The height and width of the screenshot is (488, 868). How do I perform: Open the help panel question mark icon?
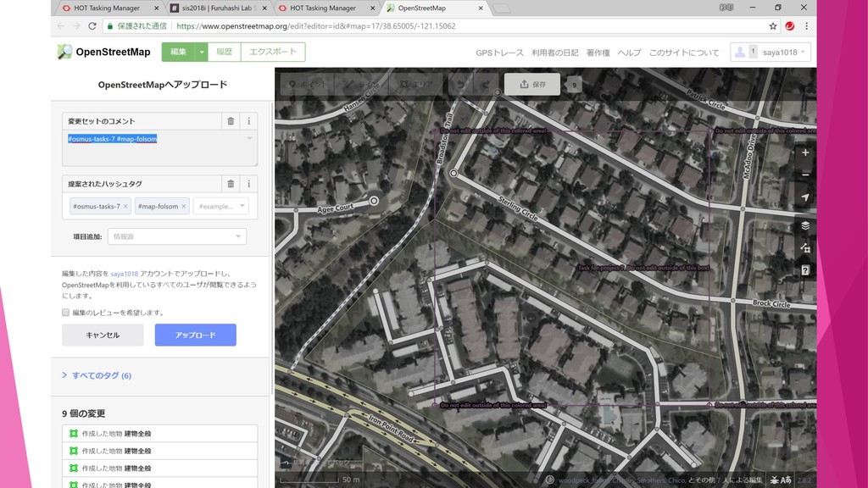coord(804,270)
